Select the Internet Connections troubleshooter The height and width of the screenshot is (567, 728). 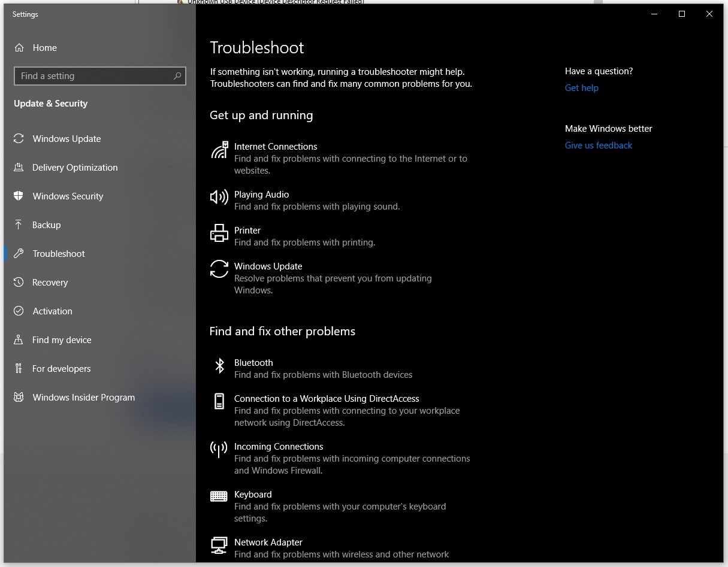[x=276, y=147]
